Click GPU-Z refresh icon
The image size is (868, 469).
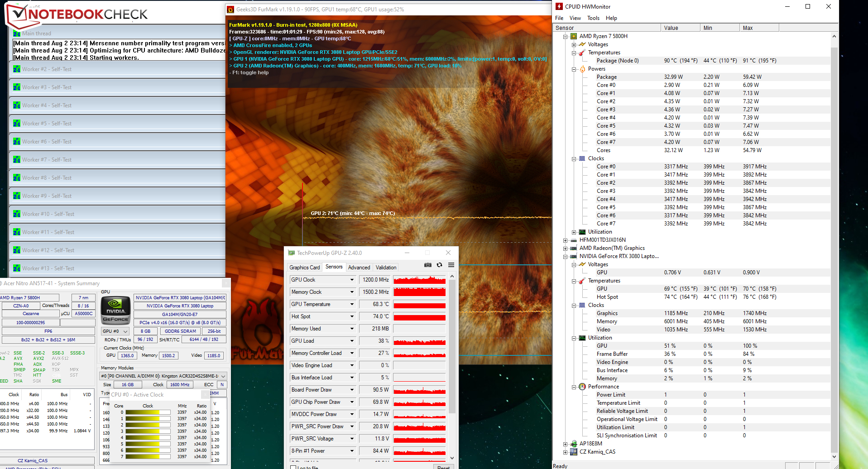439,265
